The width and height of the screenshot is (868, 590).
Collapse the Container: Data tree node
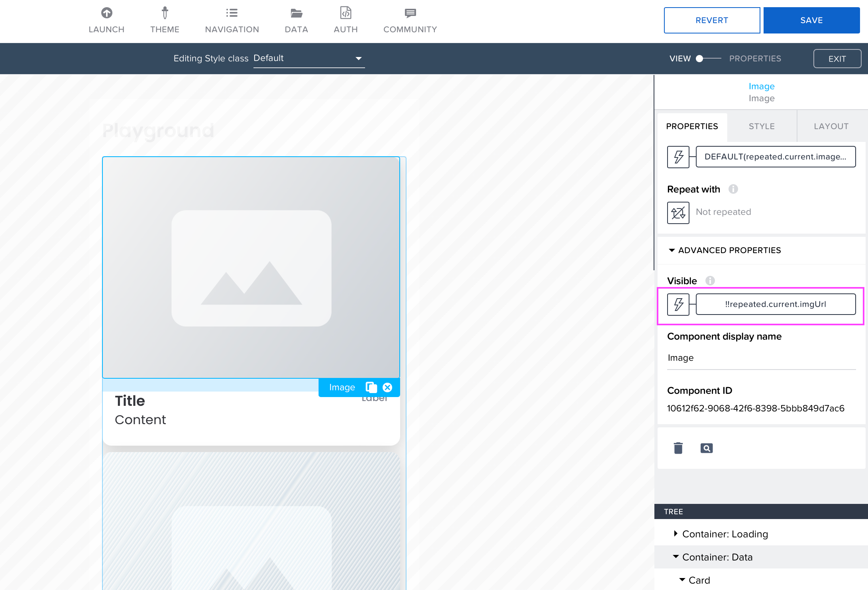click(676, 557)
